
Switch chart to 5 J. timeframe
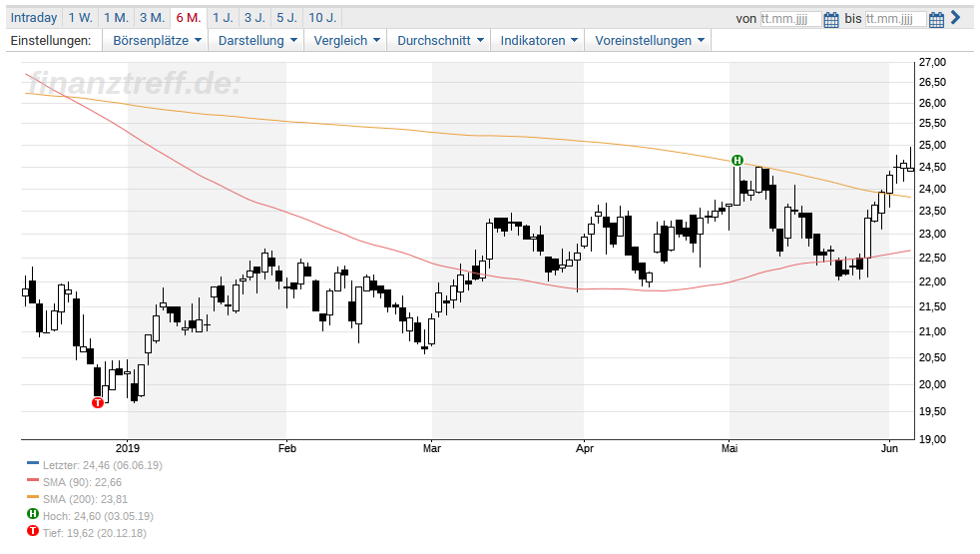[x=286, y=18]
